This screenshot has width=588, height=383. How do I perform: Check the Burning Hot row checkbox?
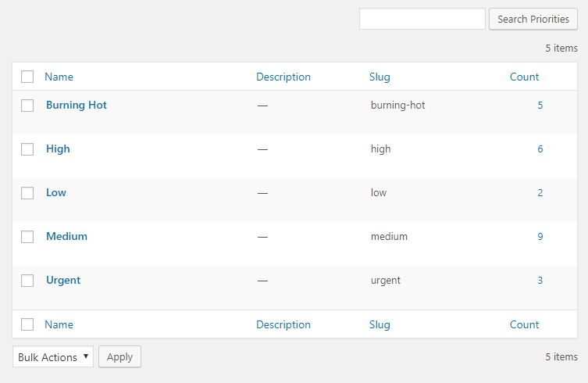click(x=27, y=106)
